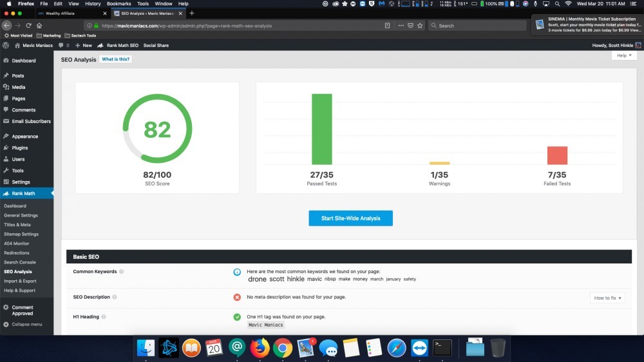Click the help icon next to Common Keywords
644x362 pixels.
click(x=122, y=272)
